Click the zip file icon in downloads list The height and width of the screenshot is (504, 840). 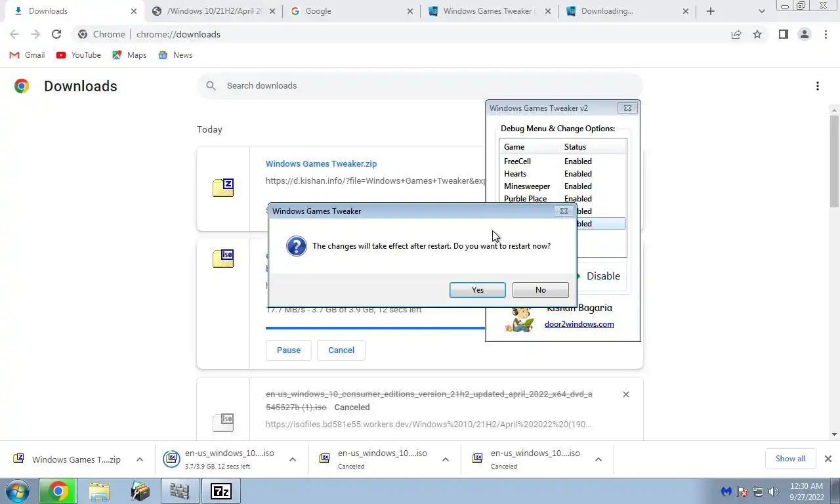[x=223, y=188]
